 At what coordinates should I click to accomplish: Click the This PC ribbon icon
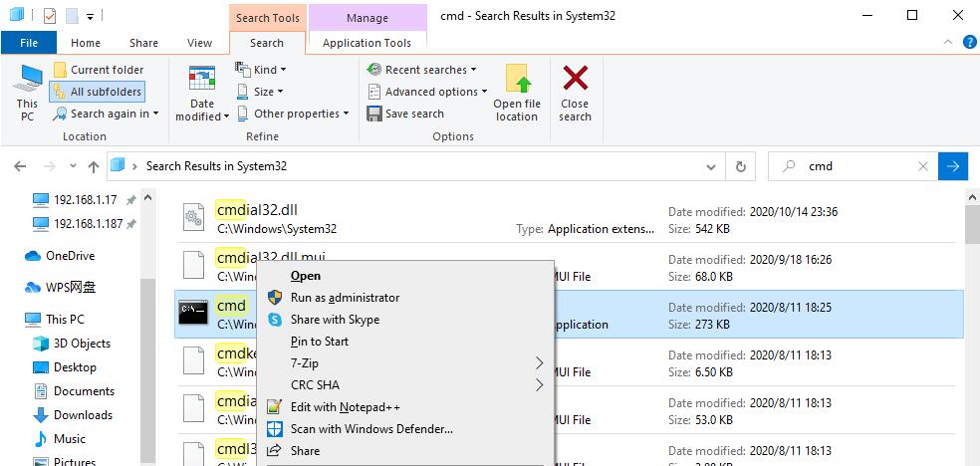click(x=27, y=80)
